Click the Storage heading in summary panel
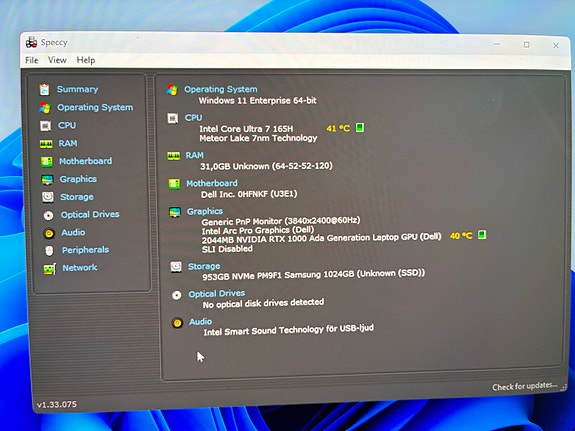Image resolution: width=575 pixels, height=431 pixels. click(x=204, y=266)
